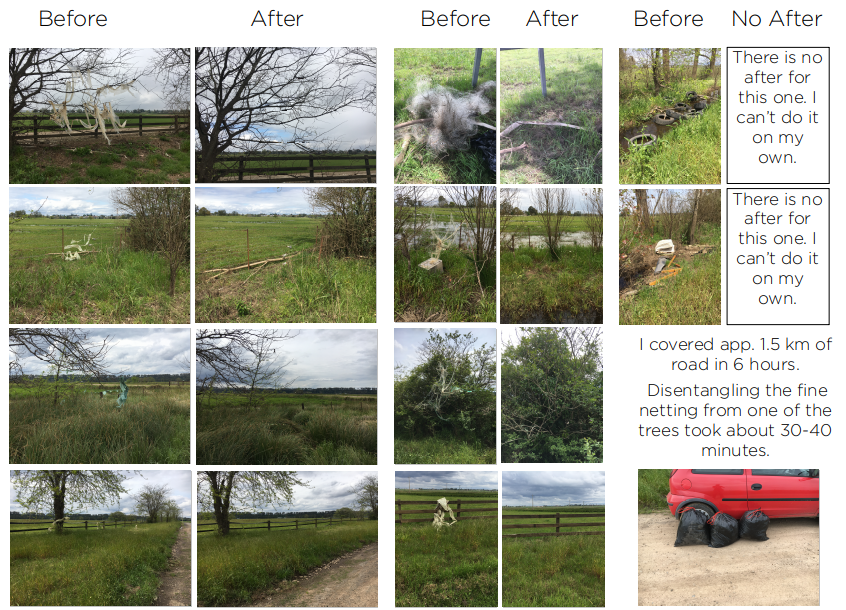This screenshot has height=610, width=846.
Task: Open the pond-side box litter before photo
Action: tap(445, 254)
